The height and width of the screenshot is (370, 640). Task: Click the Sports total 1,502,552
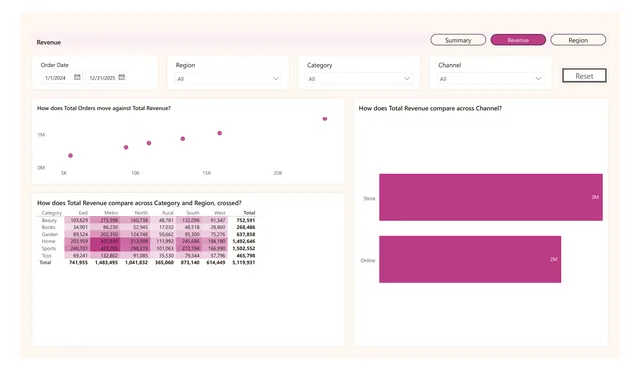[x=244, y=248]
